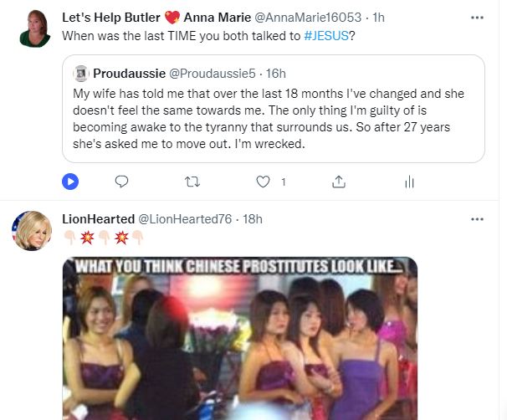
Task: Click Proudaussie's small avatar in quoted tweet
Action: pos(81,73)
